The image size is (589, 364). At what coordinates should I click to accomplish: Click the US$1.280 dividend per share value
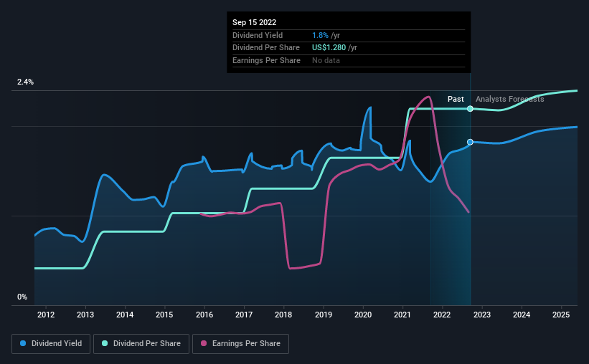click(x=329, y=48)
